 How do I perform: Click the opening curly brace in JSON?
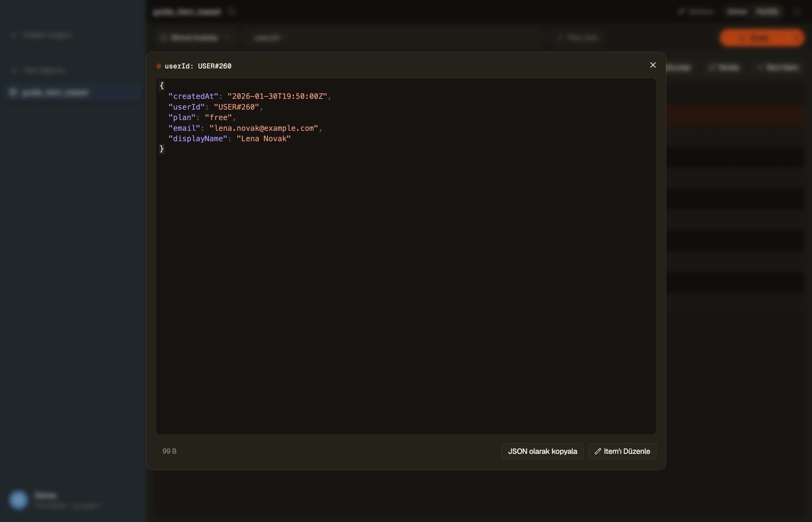pyautogui.click(x=162, y=86)
